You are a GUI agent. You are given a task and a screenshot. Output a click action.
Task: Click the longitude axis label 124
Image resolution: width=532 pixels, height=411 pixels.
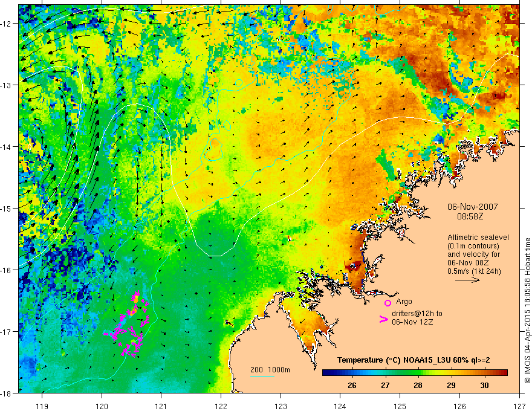(340, 406)
